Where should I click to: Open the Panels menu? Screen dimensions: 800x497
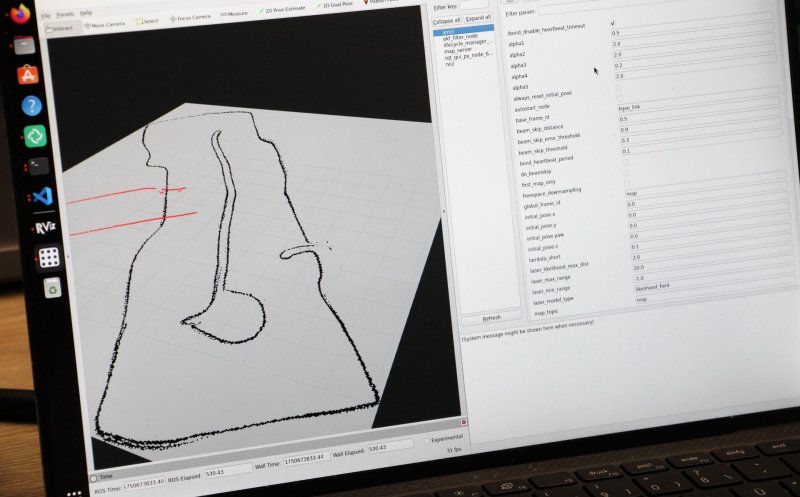coord(64,15)
